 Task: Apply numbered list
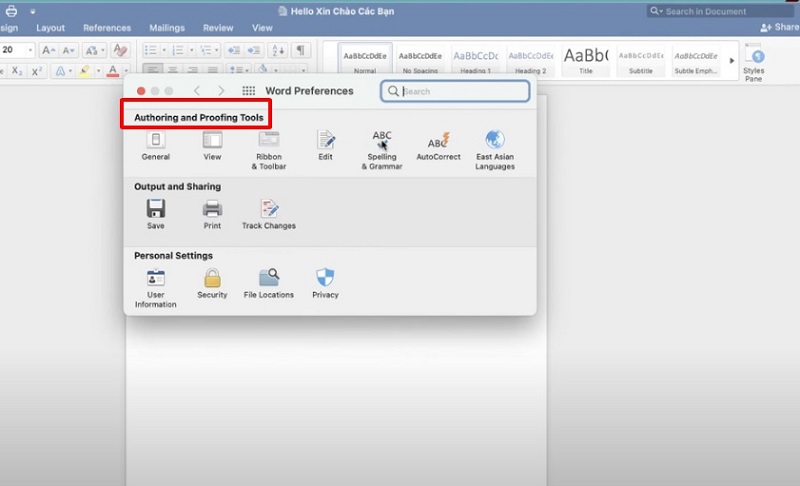coord(178,50)
